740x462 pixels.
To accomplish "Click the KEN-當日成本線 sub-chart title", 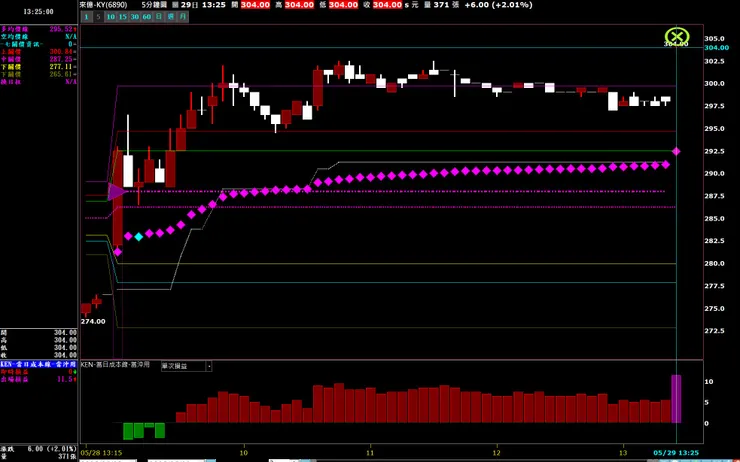I will 115,365.
